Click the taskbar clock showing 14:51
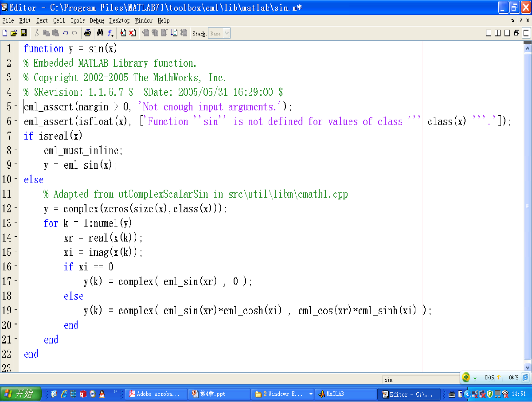This screenshot has width=532, height=402. point(519,394)
